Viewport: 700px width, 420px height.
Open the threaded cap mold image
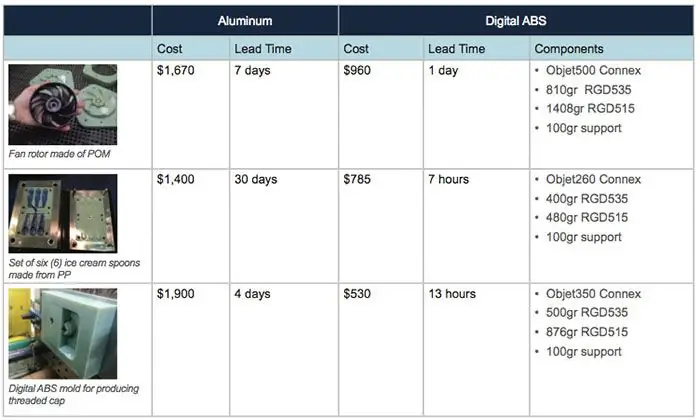(62, 333)
